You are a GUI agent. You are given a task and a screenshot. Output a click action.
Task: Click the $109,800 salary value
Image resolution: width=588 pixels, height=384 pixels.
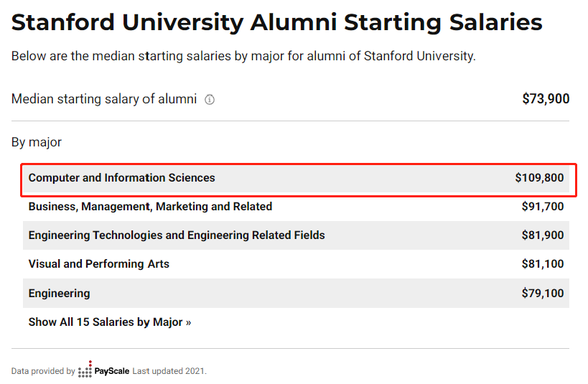point(539,178)
